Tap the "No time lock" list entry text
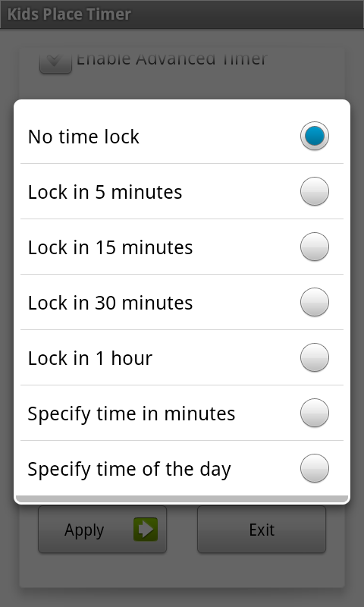Viewport: 364px width, 607px height. (83, 137)
